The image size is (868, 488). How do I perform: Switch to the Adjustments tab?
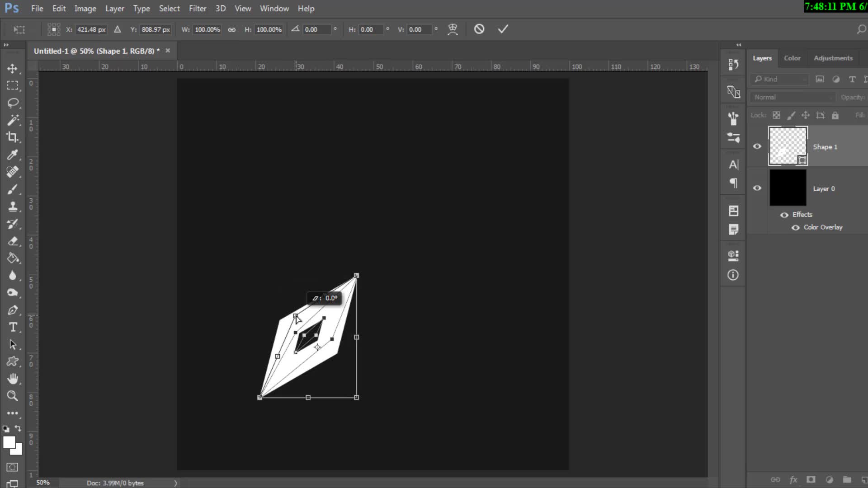click(833, 58)
